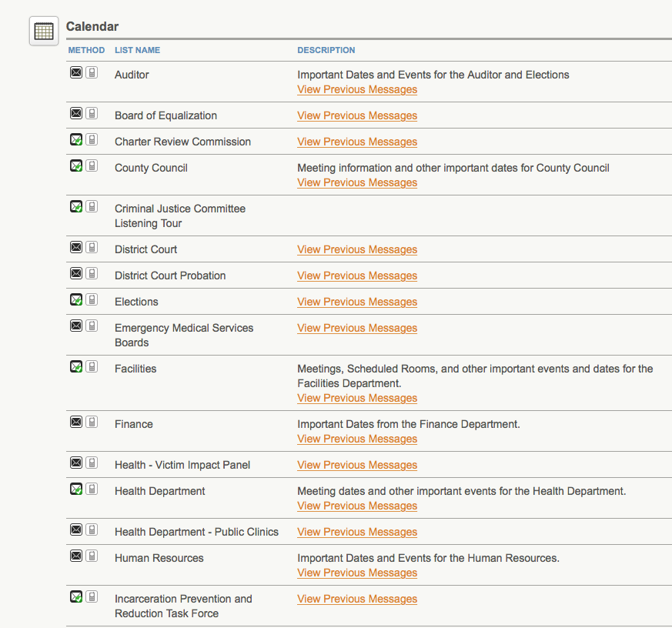Screen dimensions: 672x628
Task: Unsubscribe email for Facilities list
Action: 76,367
